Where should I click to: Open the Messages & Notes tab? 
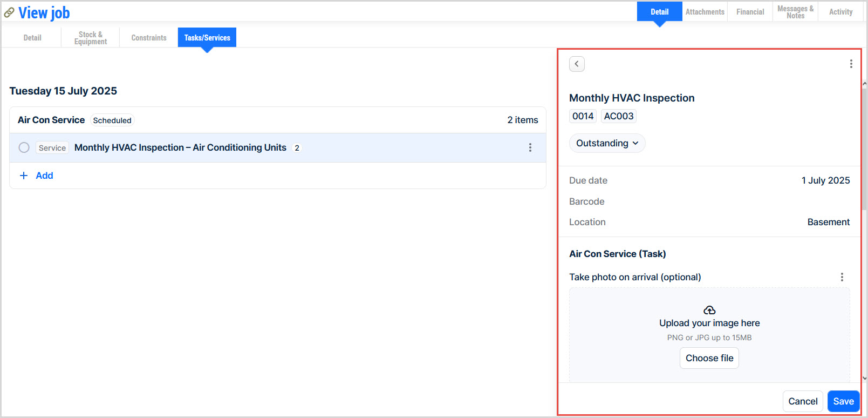(x=796, y=12)
